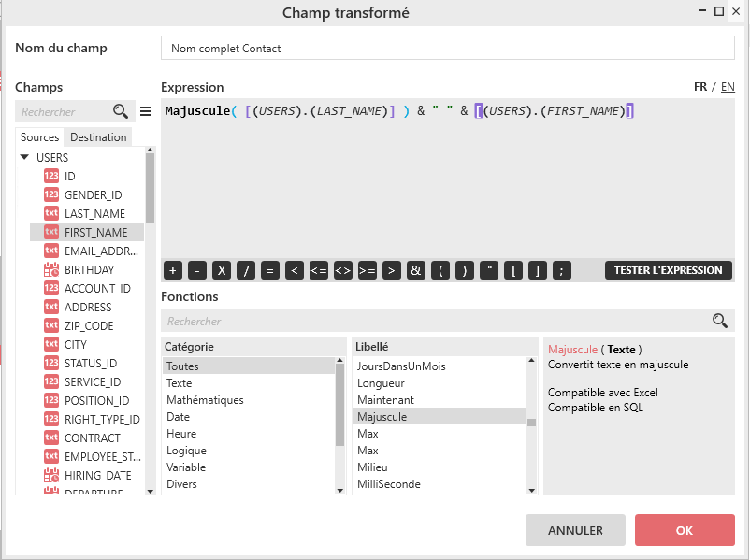This screenshot has width=750, height=560.
Task: Switch expression language to EN
Action: [728, 87]
